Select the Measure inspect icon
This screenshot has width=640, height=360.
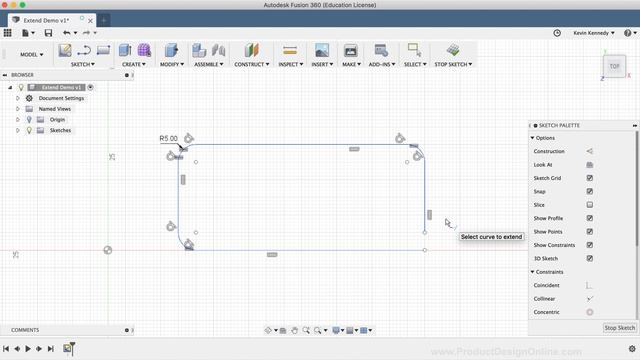pos(290,51)
